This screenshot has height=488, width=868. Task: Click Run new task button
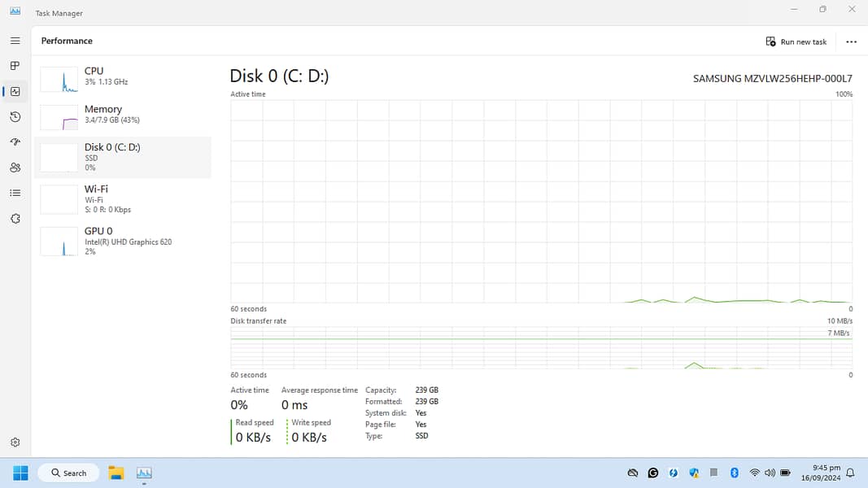pyautogui.click(x=796, y=41)
